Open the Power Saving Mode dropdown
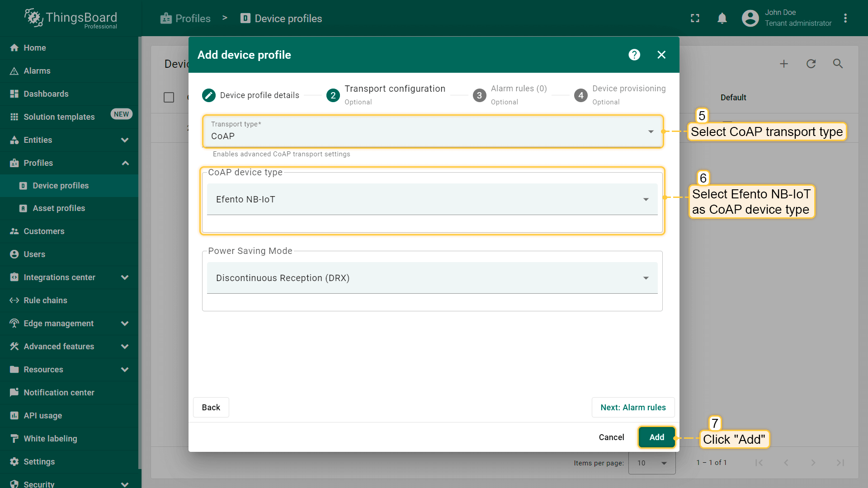 point(432,278)
